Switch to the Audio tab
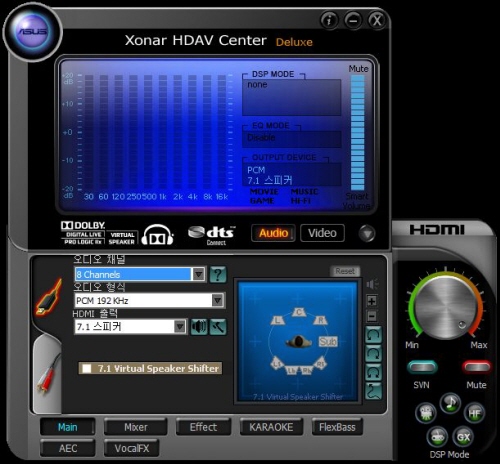The height and width of the screenshot is (464, 500). click(x=273, y=233)
